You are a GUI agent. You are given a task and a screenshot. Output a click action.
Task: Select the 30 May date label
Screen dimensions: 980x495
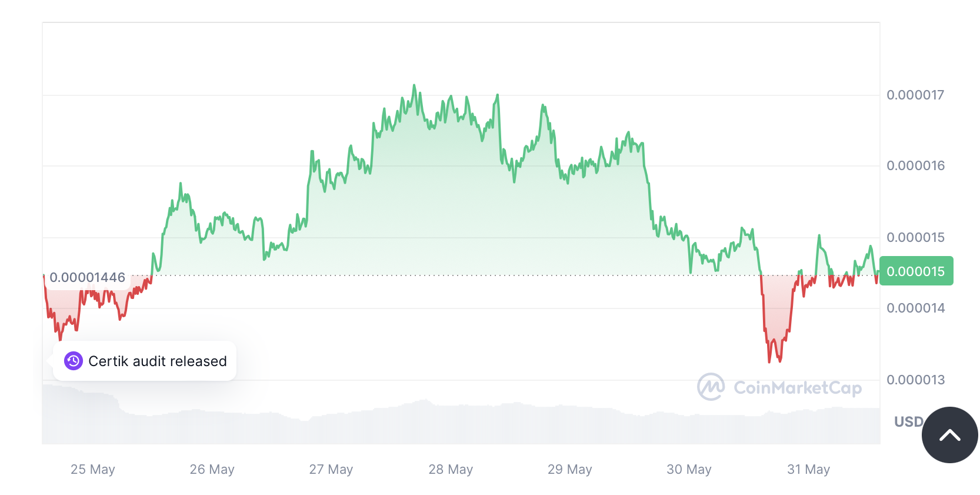click(689, 469)
